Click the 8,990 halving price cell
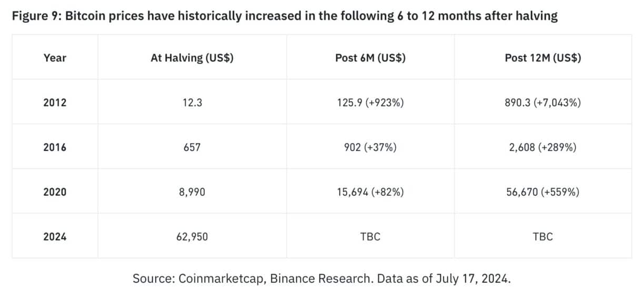The height and width of the screenshot is (298, 644). [192, 192]
